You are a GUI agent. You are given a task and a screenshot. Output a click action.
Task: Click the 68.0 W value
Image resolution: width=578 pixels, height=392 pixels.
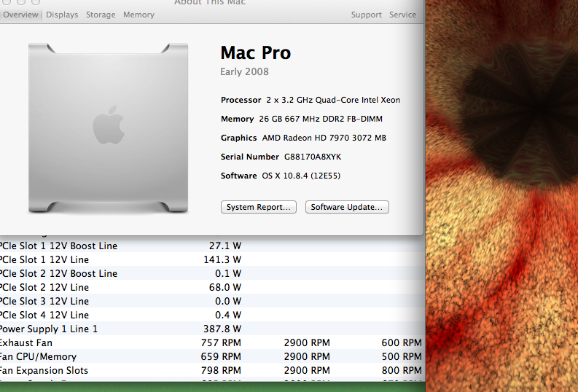pyautogui.click(x=225, y=287)
